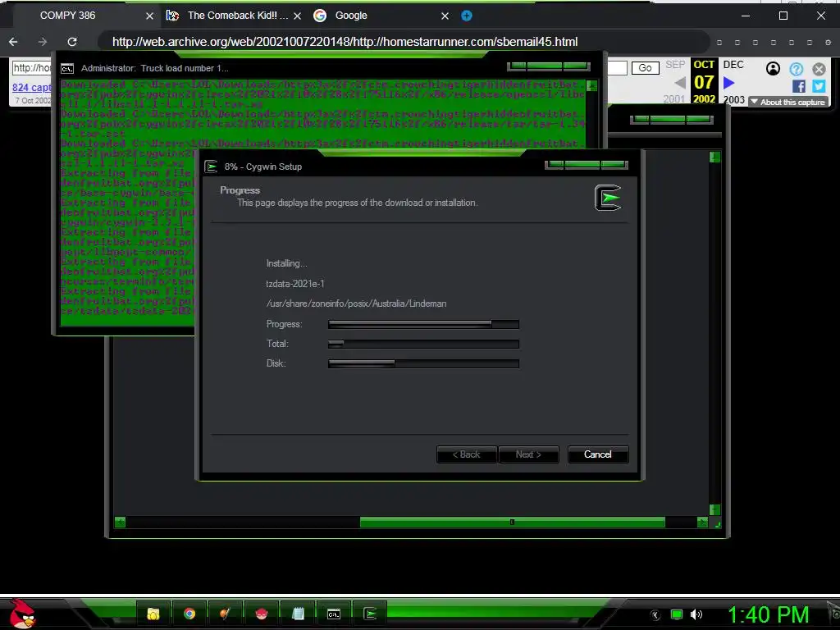
Task: Share capture on Facebook
Action: tap(799, 86)
